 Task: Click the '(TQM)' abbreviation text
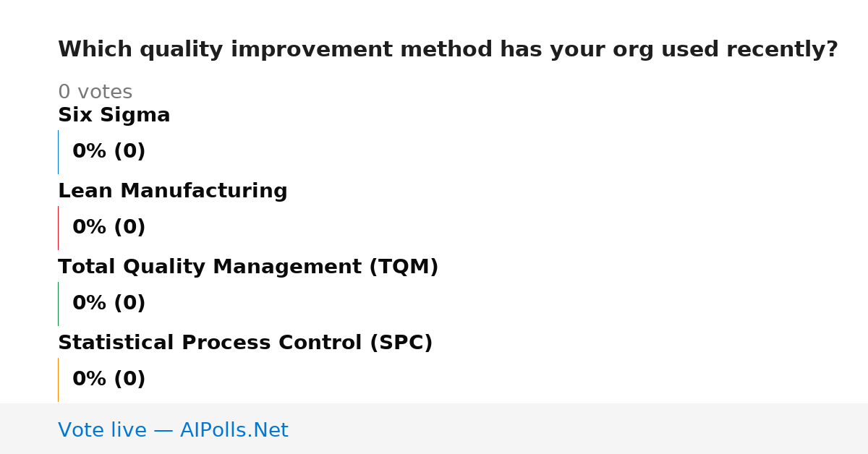pyautogui.click(x=404, y=267)
